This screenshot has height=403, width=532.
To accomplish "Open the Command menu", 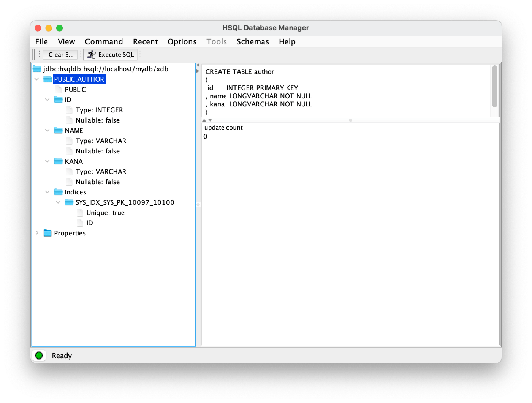I will pyautogui.click(x=104, y=41).
